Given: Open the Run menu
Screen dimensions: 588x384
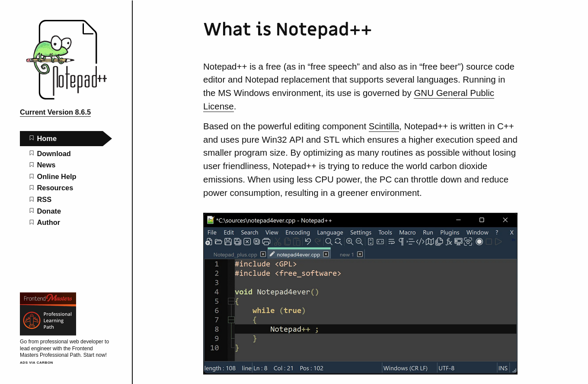Looking at the screenshot, I should pyautogui.click(x=428, y=232).
